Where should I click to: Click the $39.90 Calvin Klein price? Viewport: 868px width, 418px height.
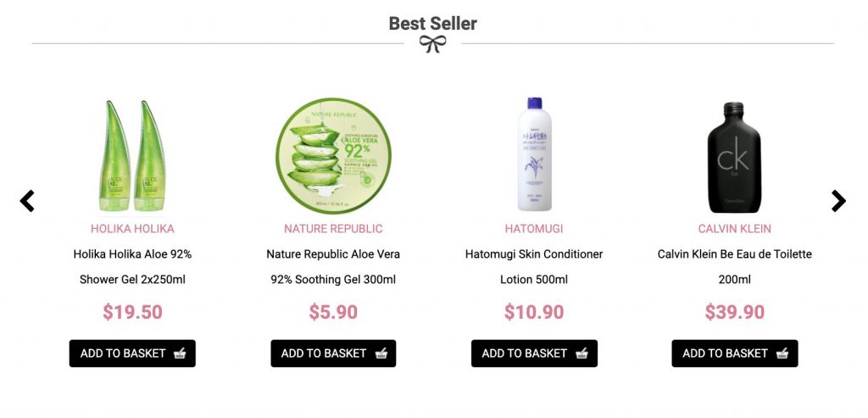pos(735,312)
